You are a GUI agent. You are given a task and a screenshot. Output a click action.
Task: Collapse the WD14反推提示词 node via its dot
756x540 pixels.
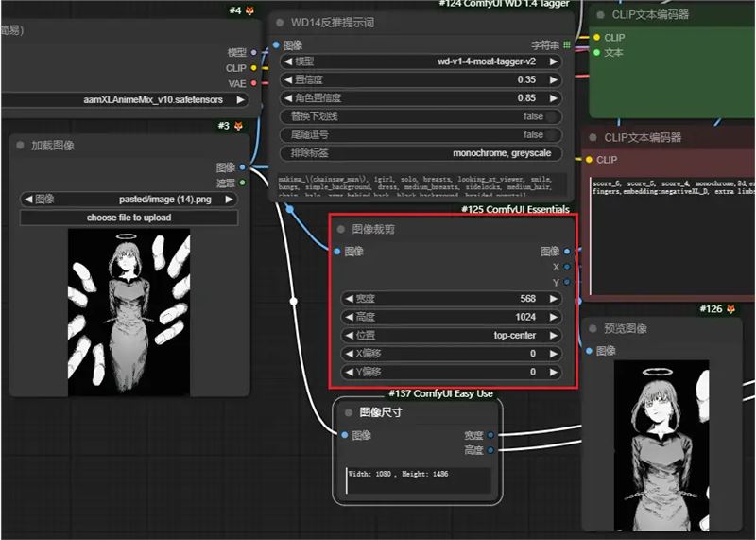pos(280,22)
